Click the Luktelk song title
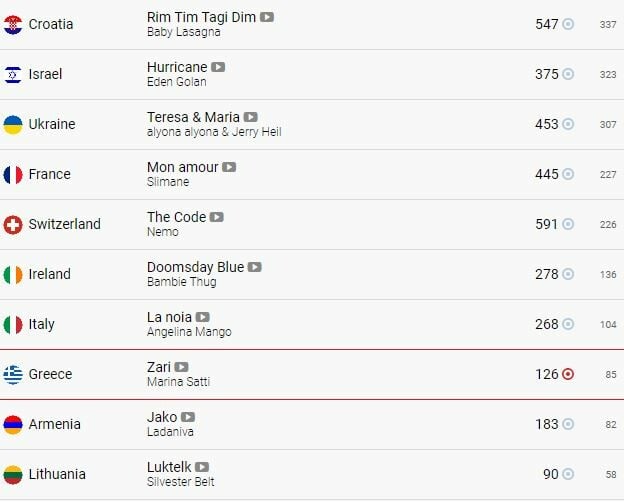The width and height of the screenshot is (624, 502). (169, 467)
